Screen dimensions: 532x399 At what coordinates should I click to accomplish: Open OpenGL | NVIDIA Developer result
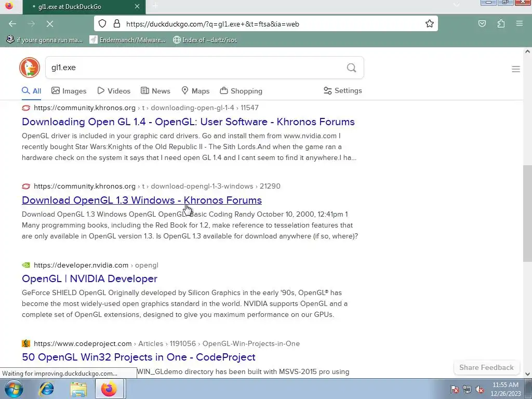(x=89, y=278)
